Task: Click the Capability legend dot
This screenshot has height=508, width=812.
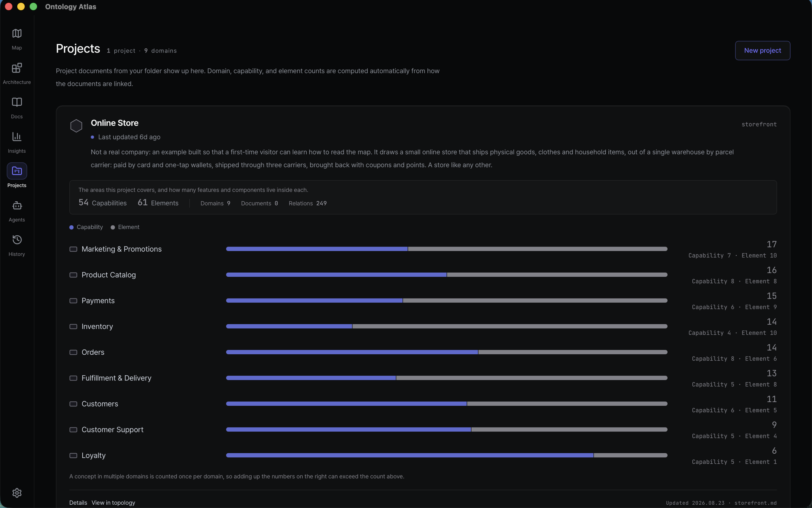Action: click(72, 228)
